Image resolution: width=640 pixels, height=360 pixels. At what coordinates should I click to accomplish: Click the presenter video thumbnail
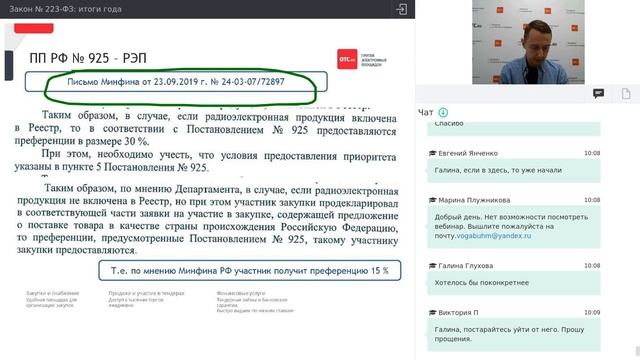click(x=528, y=42)
